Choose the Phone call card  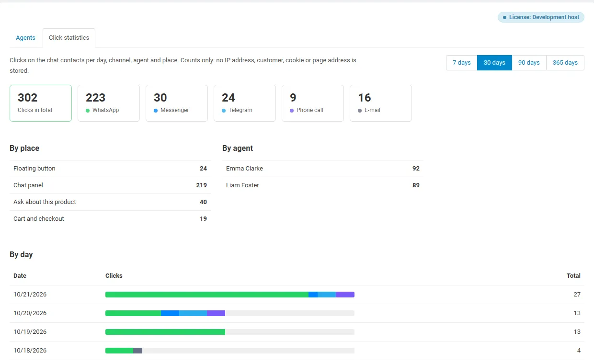[x=313, y=103]
